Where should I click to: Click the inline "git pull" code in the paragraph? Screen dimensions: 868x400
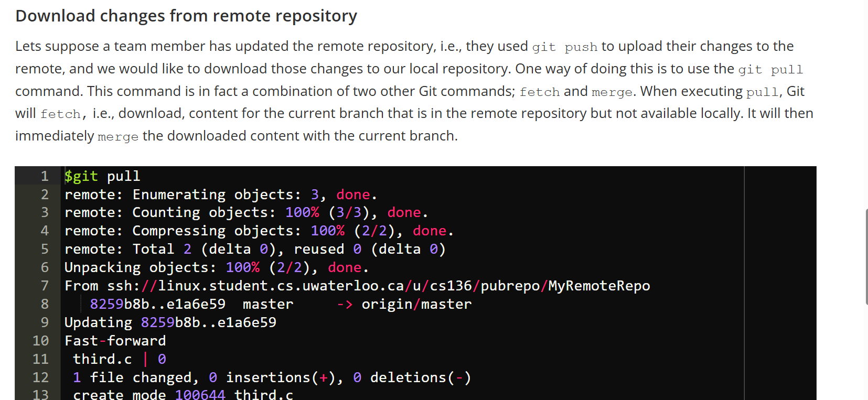coord(770,70)
